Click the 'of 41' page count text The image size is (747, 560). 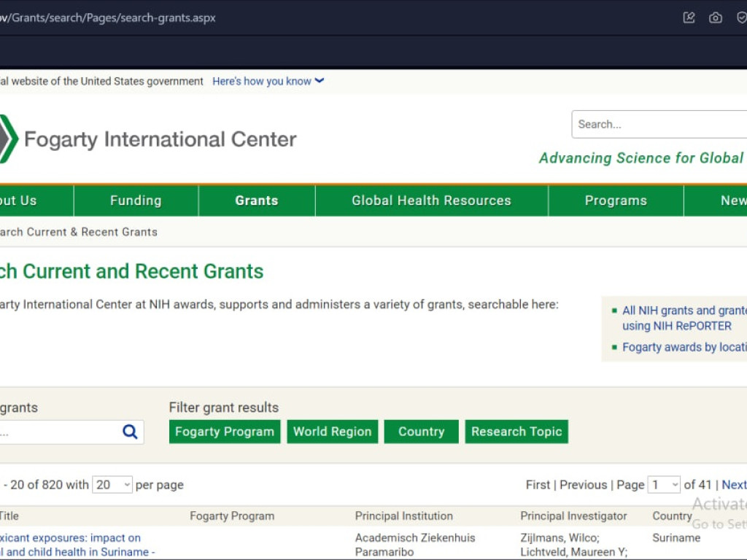point(698,485)
